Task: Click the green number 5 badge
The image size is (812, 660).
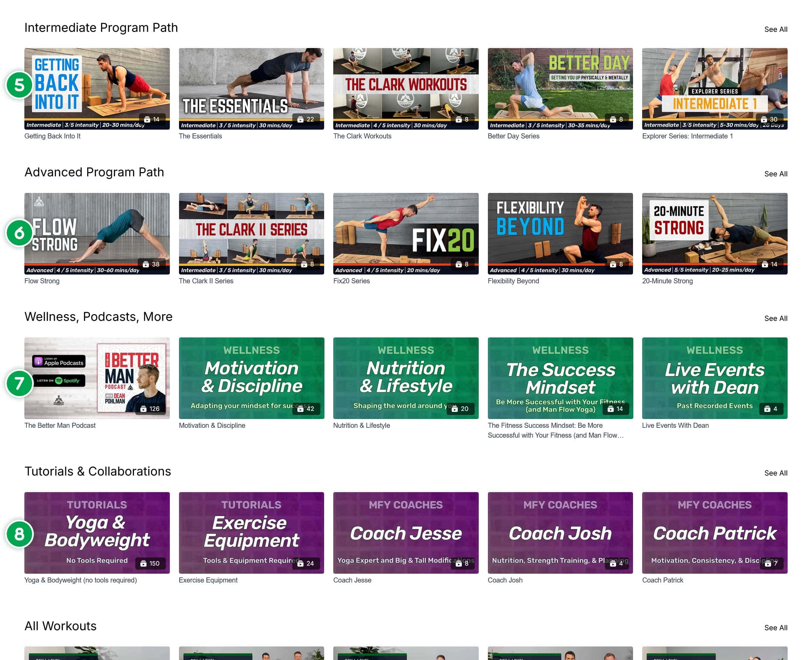Action: coord(19,85)
